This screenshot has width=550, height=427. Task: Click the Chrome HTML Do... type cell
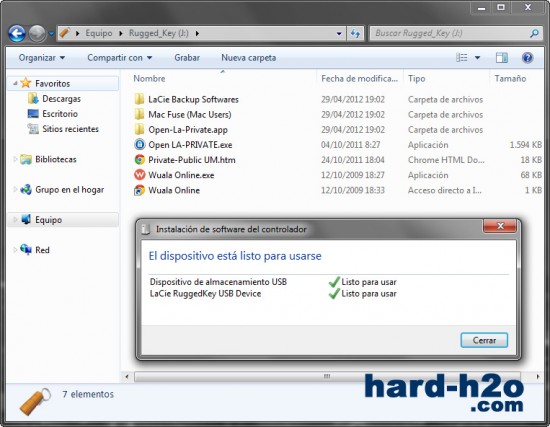[x=446, y=160]
